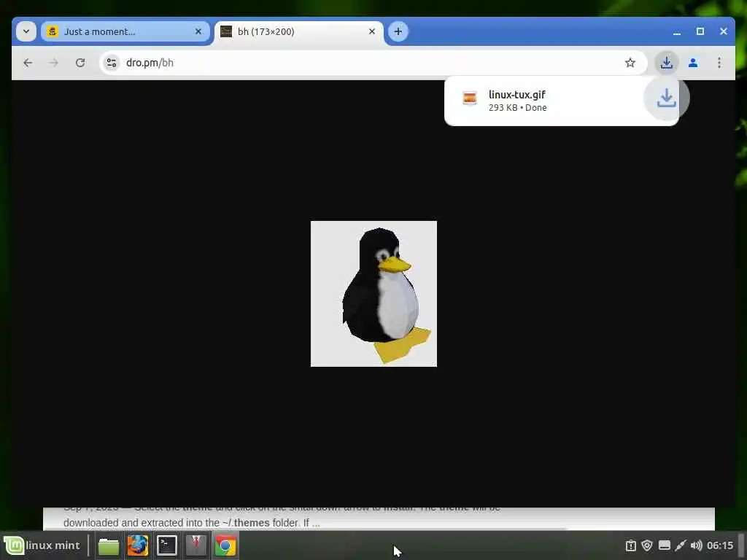This screenshot has width=747, height=560.
Task: Close the Chrome window
Action: [723, 31]
